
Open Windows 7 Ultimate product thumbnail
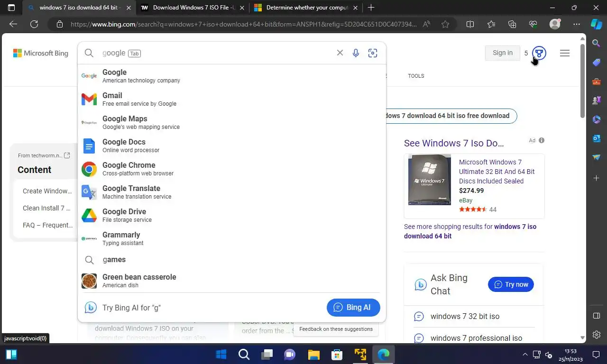click(x=430, y=179)
